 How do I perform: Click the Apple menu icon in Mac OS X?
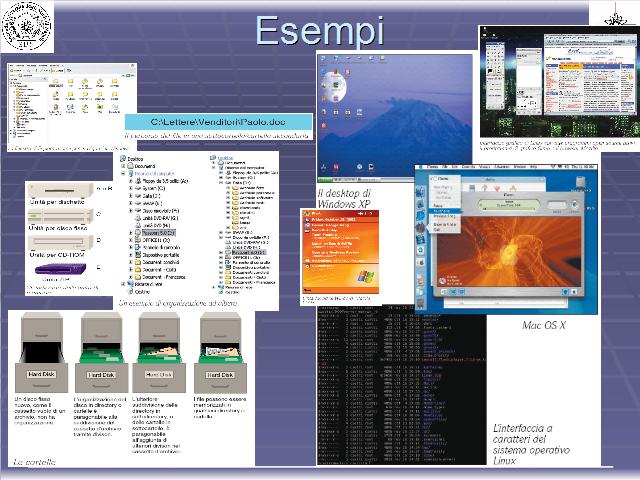(420, 167)
